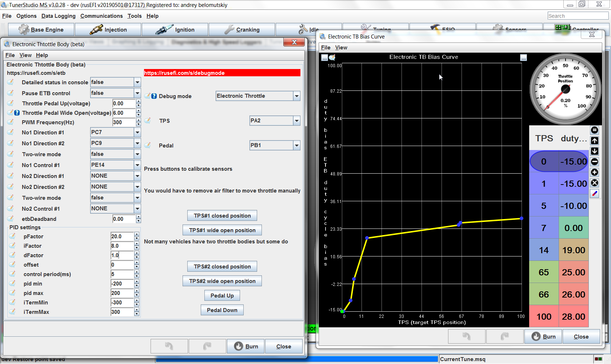
Task: Expand the Pedal pin PB1 dropdown
Action: (x=297, y=146)
